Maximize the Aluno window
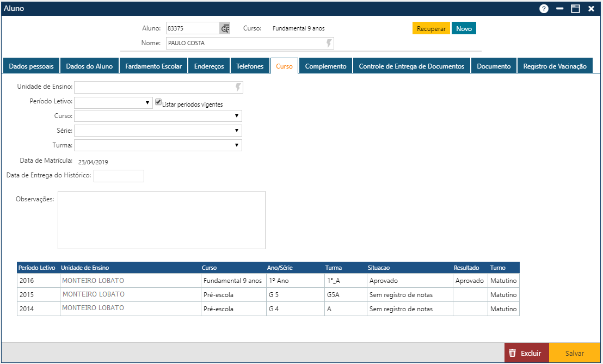603x364 pixels. [x=575, y=9]
